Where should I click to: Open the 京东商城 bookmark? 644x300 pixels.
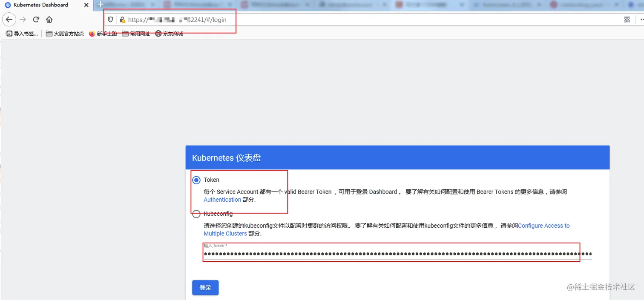point(169,34)
